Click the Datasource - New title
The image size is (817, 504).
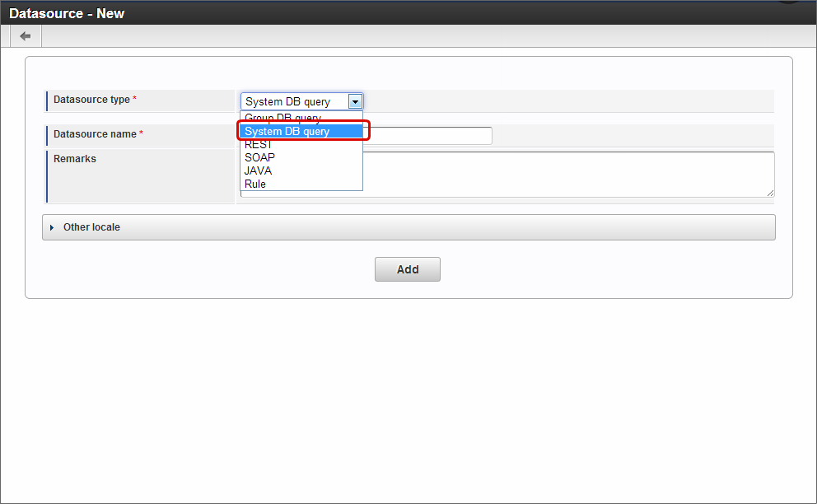click(67, 13)
